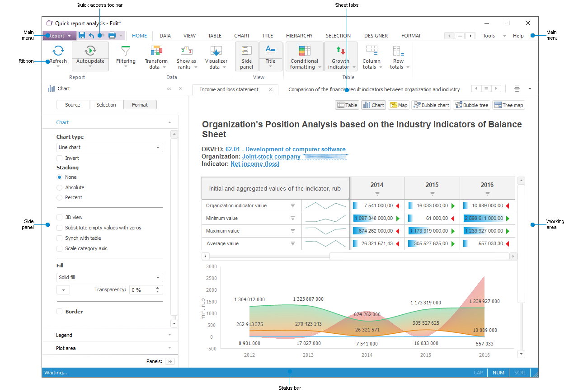Image resolution: width=569 pixels, height=392 pixels.
Task: Click the Refresh icon in the ribbon
Action: click(x=58, y=51)
